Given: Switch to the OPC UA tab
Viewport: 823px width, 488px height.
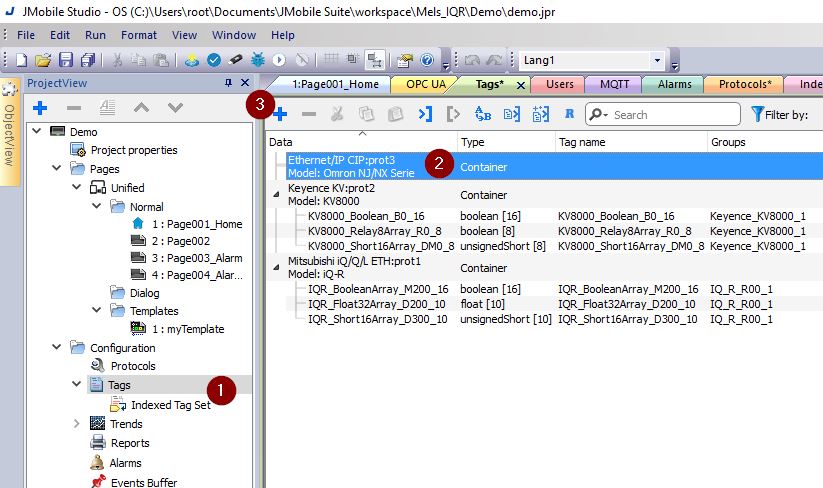Looking at the screenshot, I should (426, 84).
